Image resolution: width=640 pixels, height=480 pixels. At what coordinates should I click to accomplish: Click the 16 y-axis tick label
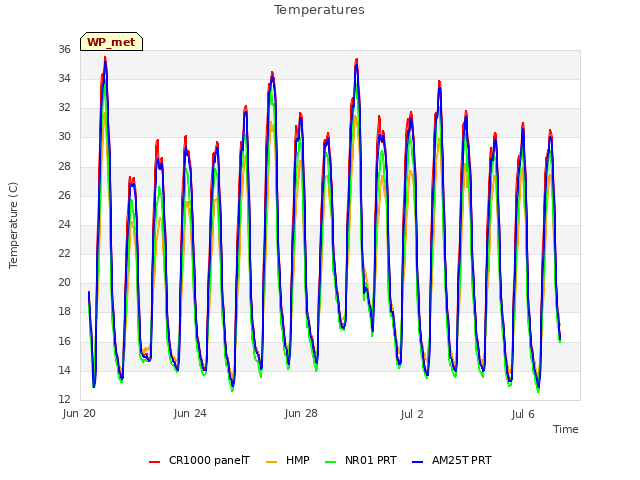coord(64,341)
